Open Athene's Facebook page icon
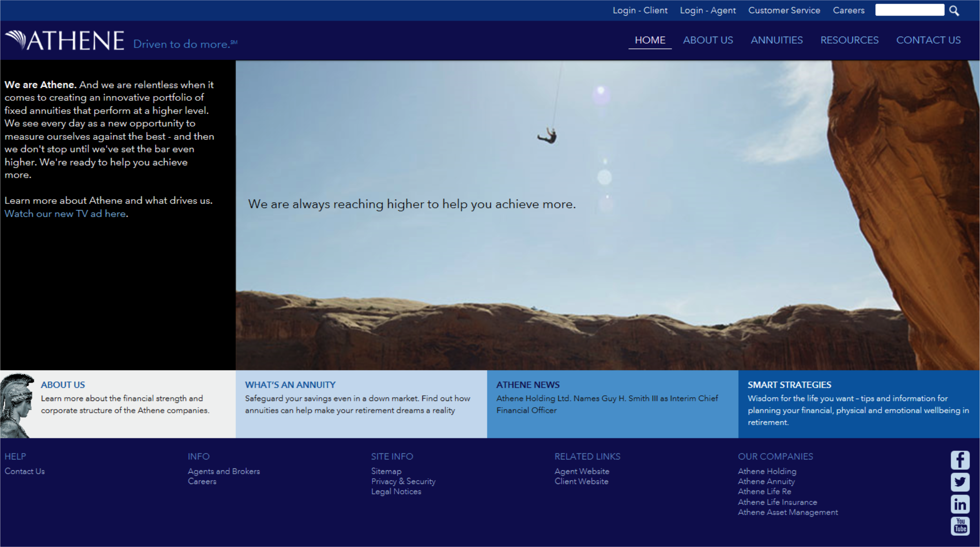The width and height of the screenshot is (980, 547). 960,460
